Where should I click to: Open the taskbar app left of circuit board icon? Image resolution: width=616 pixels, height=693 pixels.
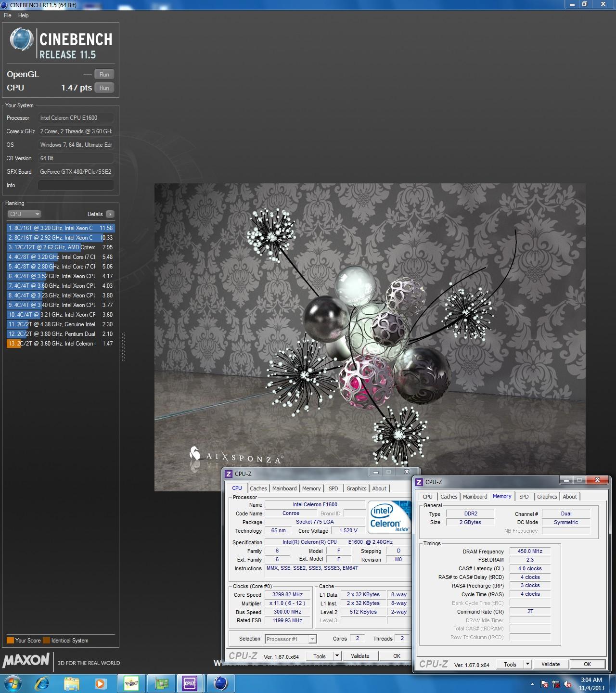coord(131,683)
